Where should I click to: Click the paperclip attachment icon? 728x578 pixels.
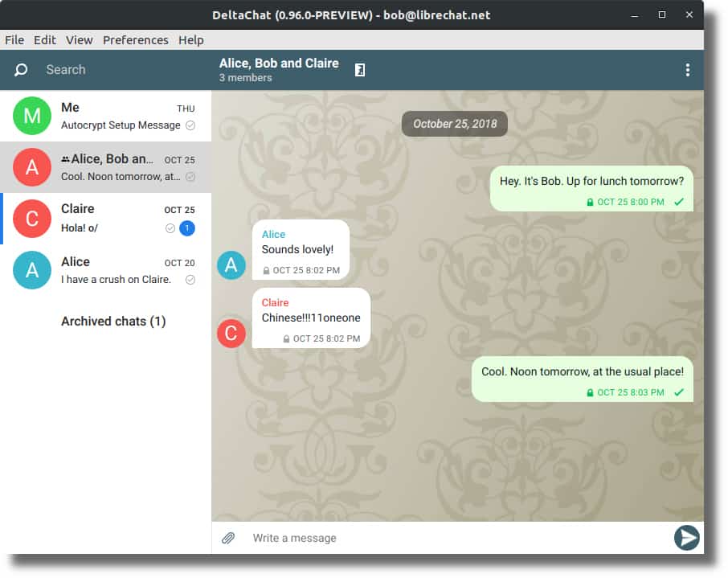pyautogui.click(x=228, y=538)
